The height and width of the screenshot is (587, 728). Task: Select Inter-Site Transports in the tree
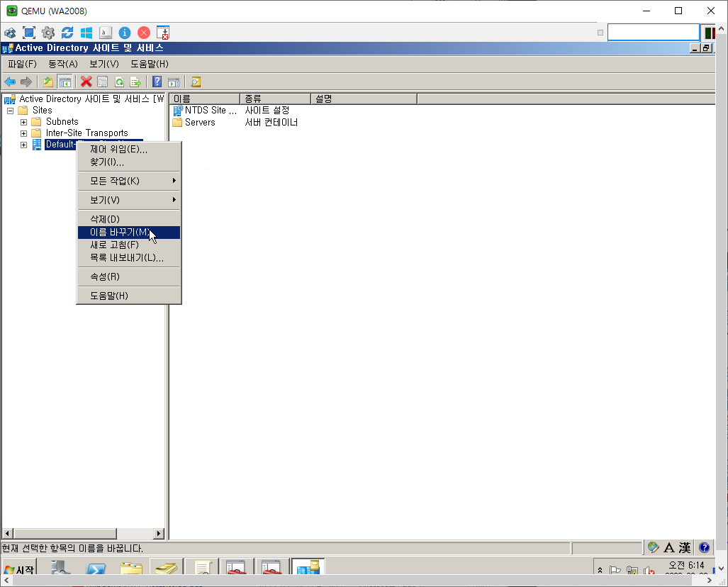click(x=86, y=133)
